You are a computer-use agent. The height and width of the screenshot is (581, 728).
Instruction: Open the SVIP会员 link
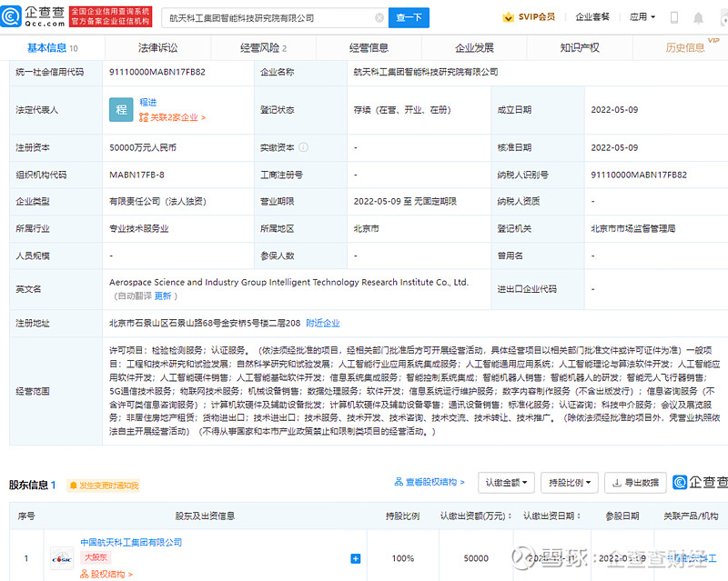(536, 17)
